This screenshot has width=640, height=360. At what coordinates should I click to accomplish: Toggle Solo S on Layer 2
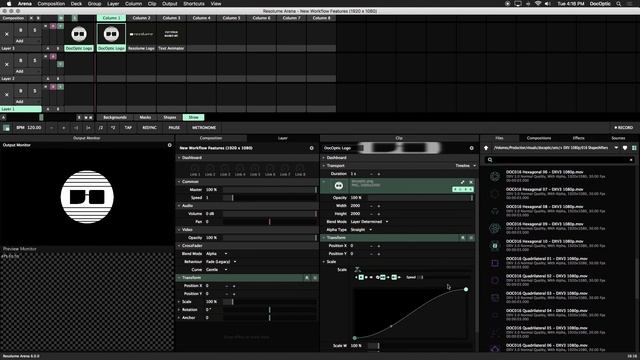coord(35,60)
